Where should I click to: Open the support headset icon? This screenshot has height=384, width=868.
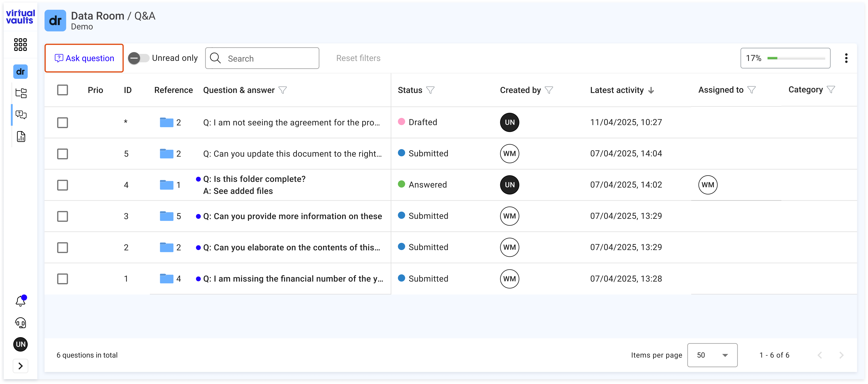21,323
